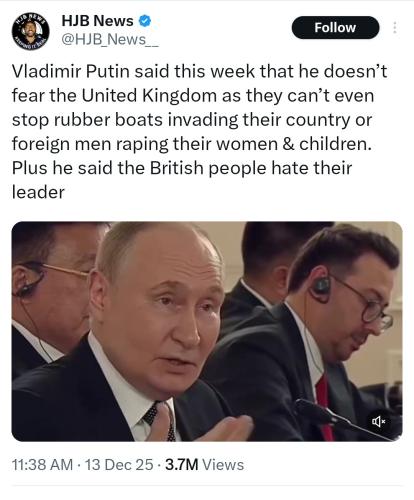Visit the @HJB_News__ handle
The image size is (414, 500).
pyautogui.click(x=110, y=40)
